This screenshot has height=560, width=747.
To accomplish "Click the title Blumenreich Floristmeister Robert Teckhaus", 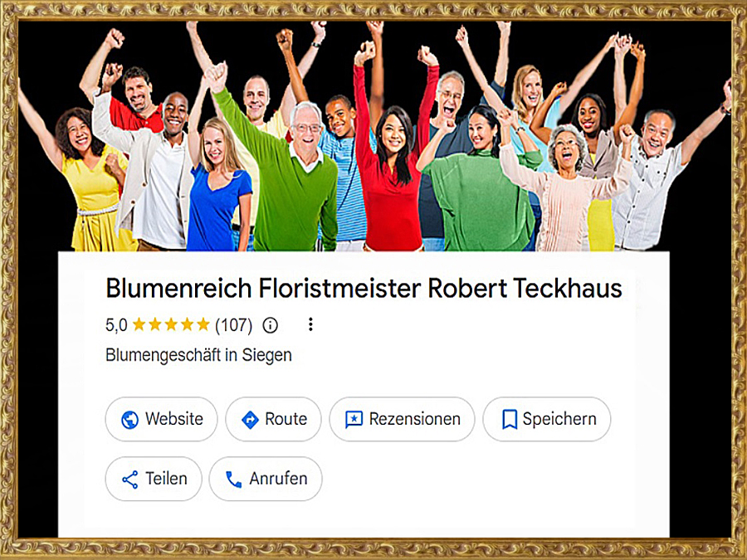I will point(364,289).
